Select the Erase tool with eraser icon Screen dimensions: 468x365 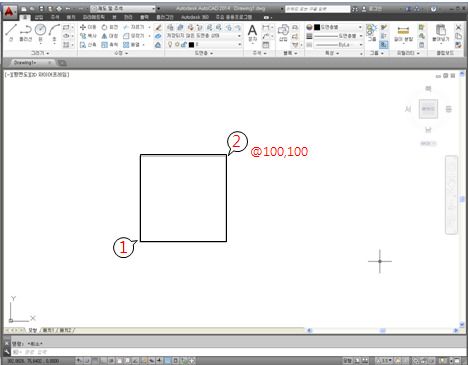pyautogui.click(x=158, y=27)
